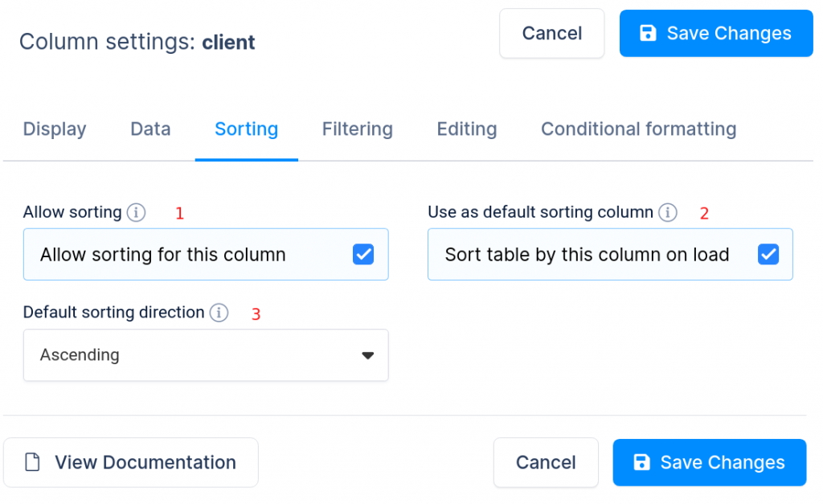This screenshot has height=504, width=823.
Task: Open the Conditional formatting tab
Action: click(638, 129)
